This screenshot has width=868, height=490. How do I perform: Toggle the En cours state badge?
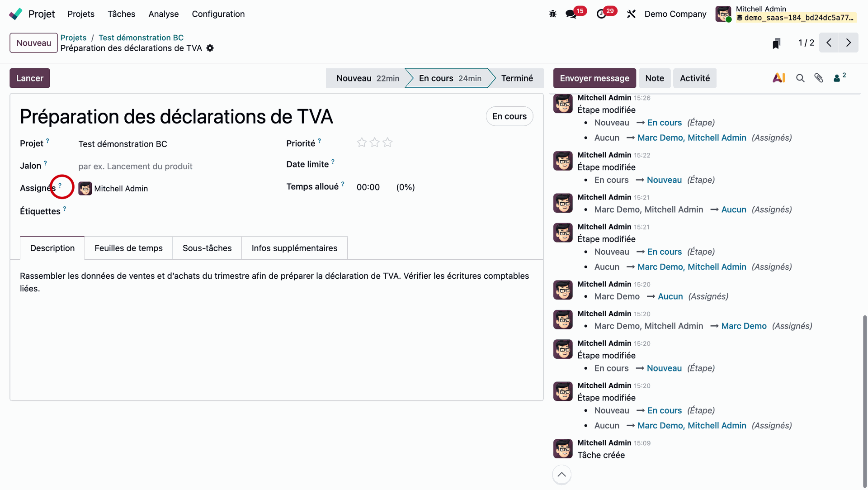point(509,116)
